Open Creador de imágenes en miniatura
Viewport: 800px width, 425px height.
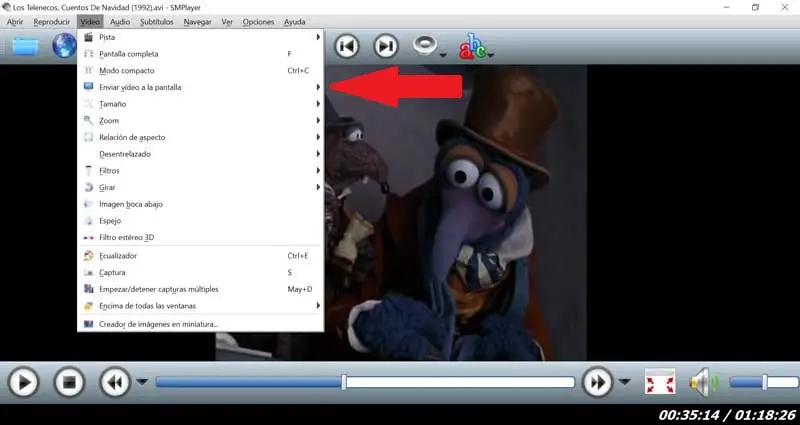coord(201,324)
